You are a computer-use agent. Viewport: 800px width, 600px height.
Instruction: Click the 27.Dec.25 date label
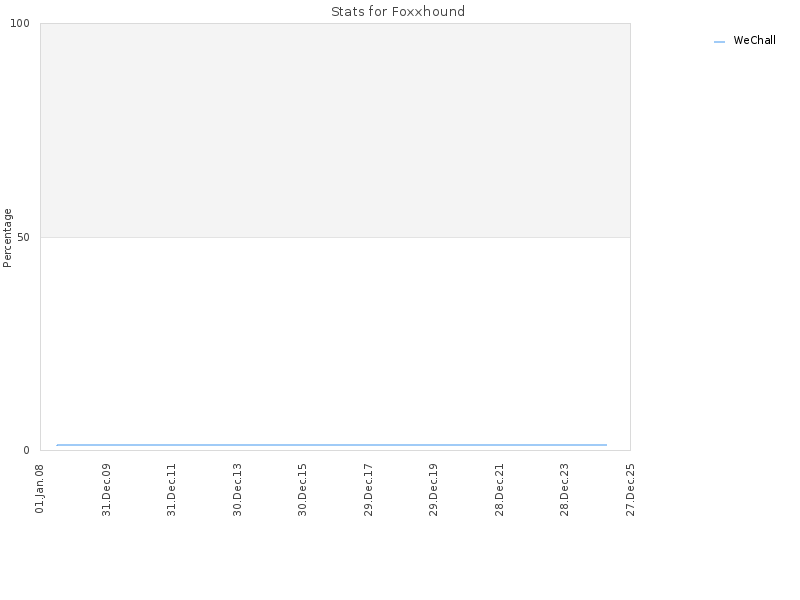630,490
